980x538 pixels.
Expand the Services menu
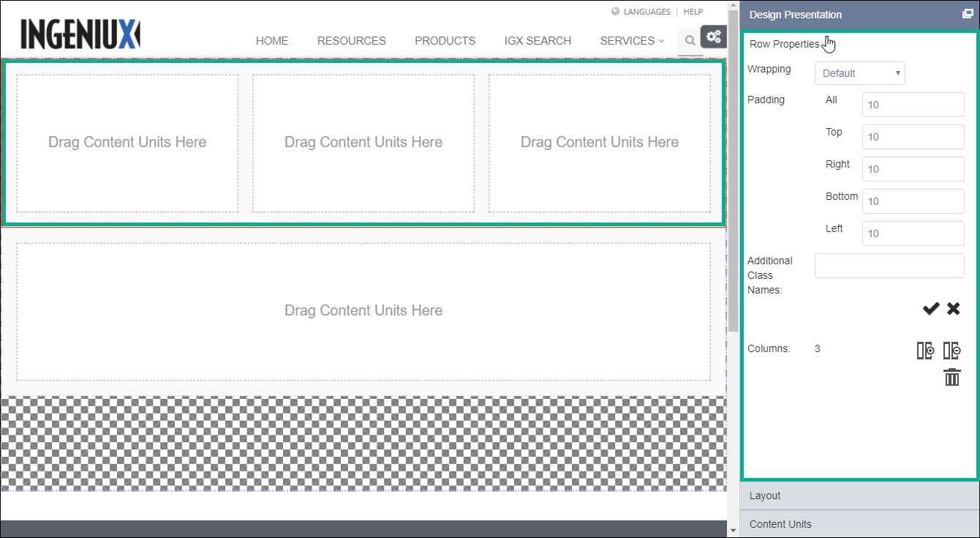coord(632,41)
